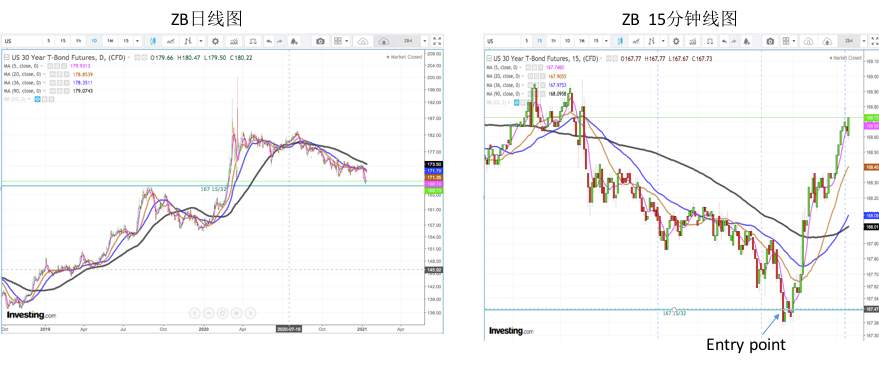Collapse legend box in 15-minute chart

(x=489, y=58)
